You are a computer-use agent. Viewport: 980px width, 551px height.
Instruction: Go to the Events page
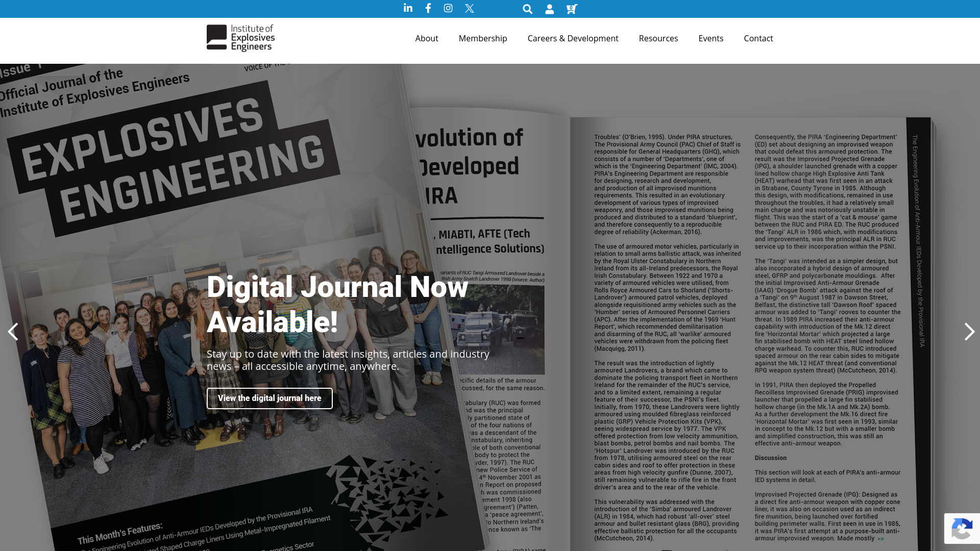[711, 38]
